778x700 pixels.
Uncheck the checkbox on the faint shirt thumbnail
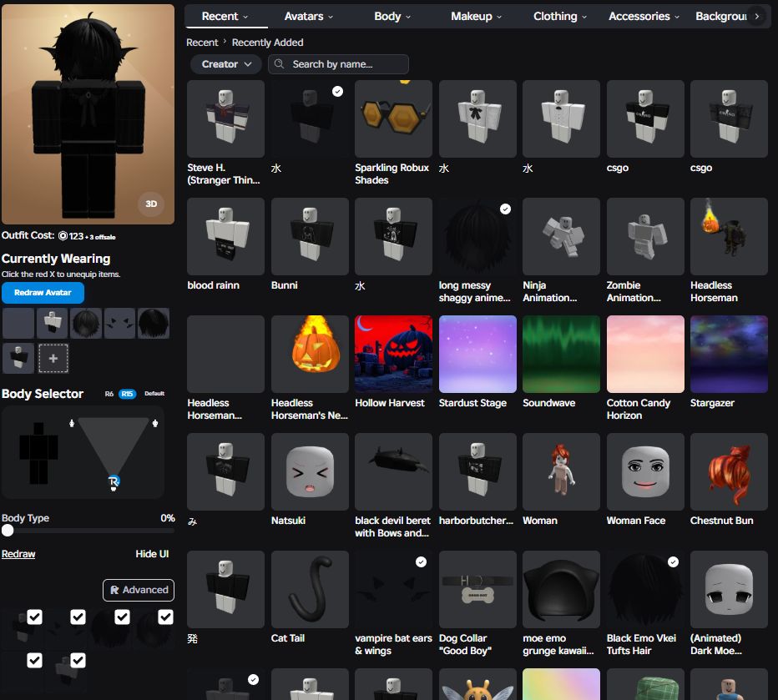(x=34, y=617)
